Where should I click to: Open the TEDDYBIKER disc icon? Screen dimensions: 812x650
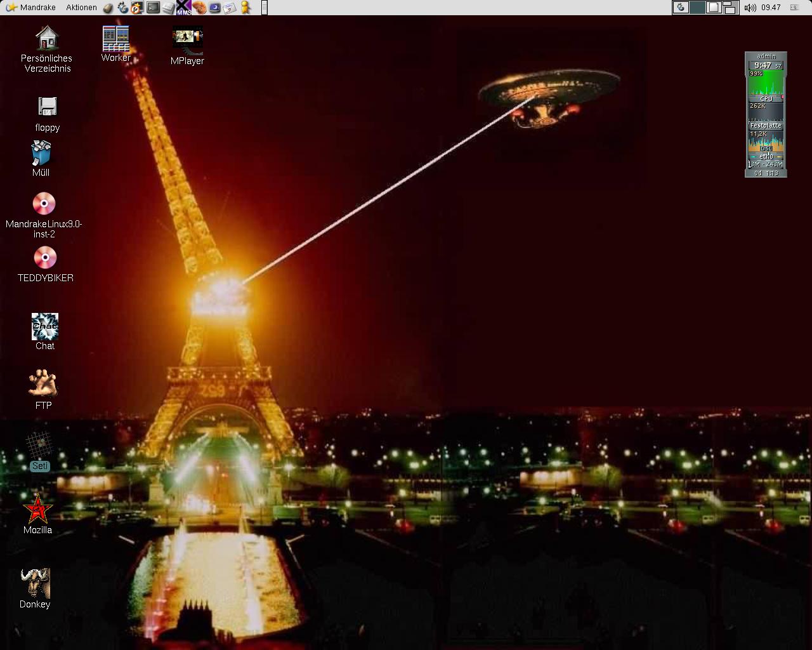coord(45,264)
